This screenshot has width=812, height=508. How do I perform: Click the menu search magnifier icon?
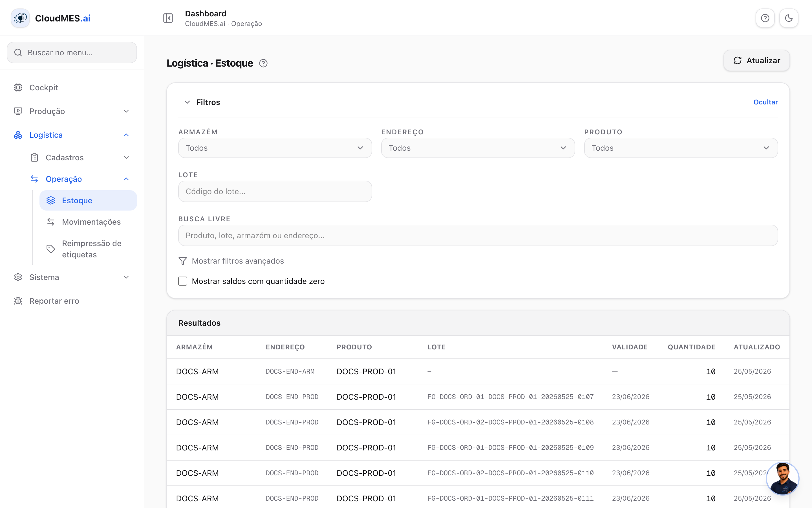tap(18, 52)
